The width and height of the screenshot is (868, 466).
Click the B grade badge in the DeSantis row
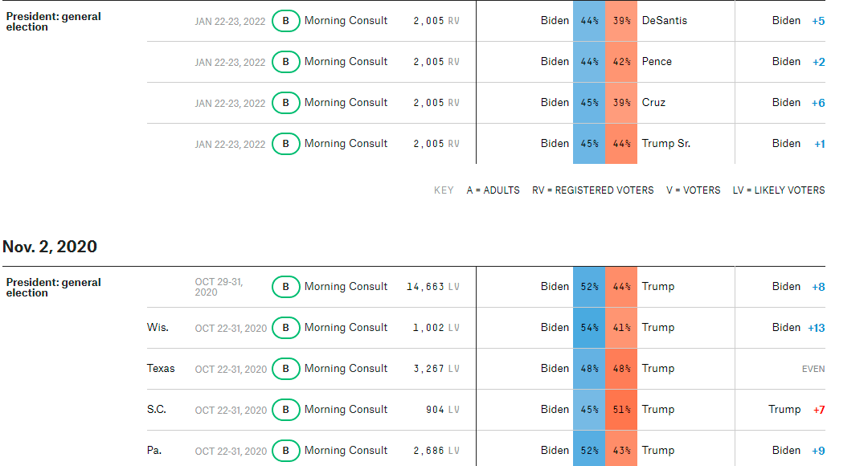285,21
